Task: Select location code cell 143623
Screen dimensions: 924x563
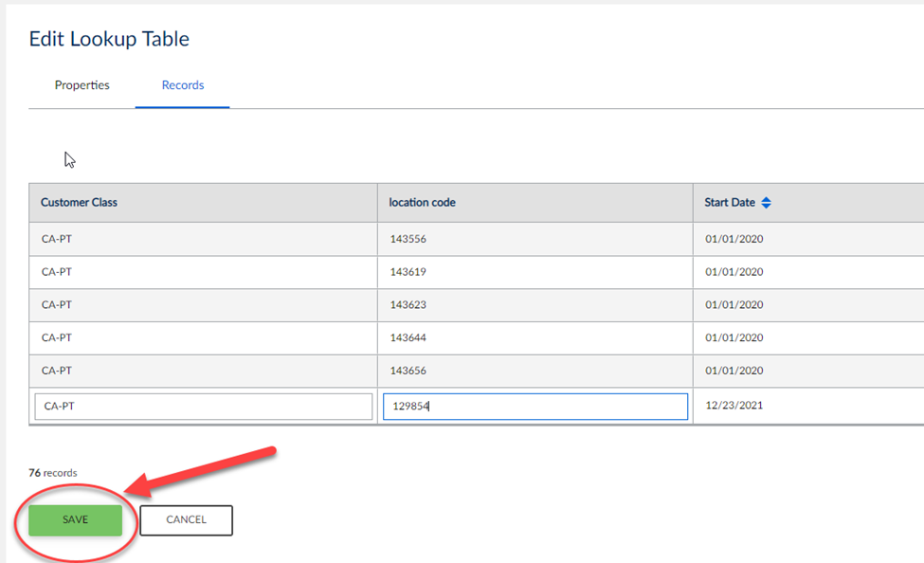Action: pos(408,305)
